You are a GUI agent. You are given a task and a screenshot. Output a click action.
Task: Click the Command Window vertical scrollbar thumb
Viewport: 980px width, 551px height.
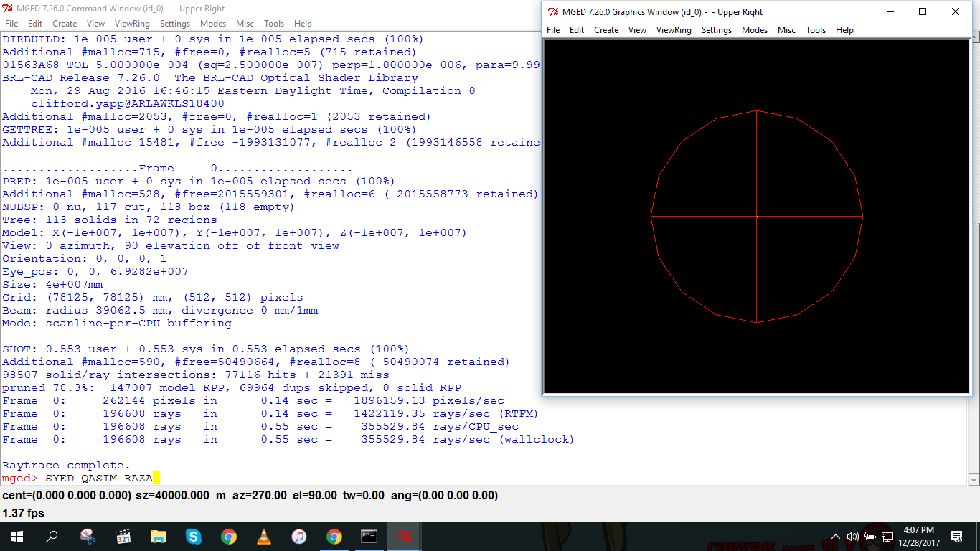click(974, 350)
